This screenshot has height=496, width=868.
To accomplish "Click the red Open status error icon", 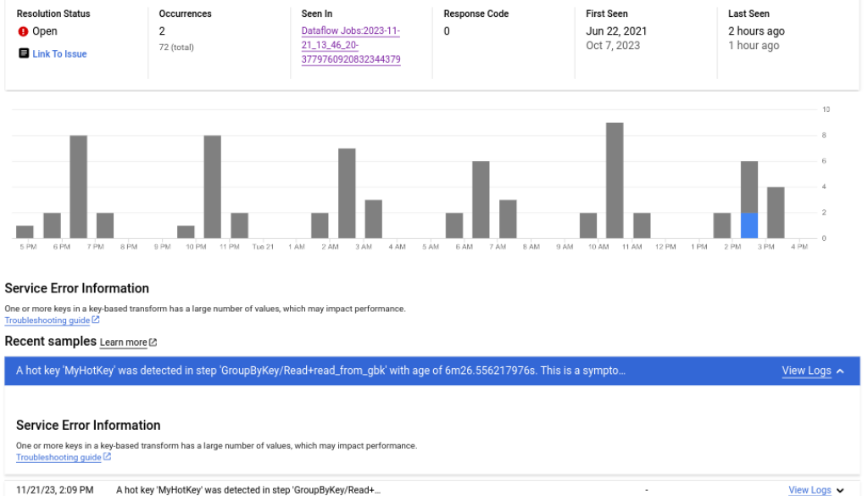I will 23,31.
